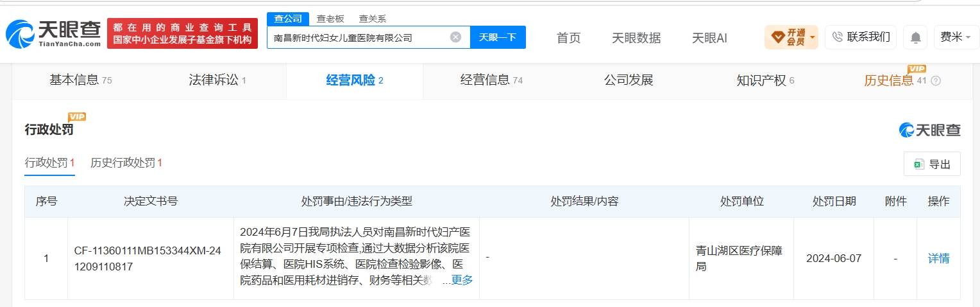Switch search mode to 查老板
Image resolution: width=980 pixels, height=307 pixels.
[330, 19]
